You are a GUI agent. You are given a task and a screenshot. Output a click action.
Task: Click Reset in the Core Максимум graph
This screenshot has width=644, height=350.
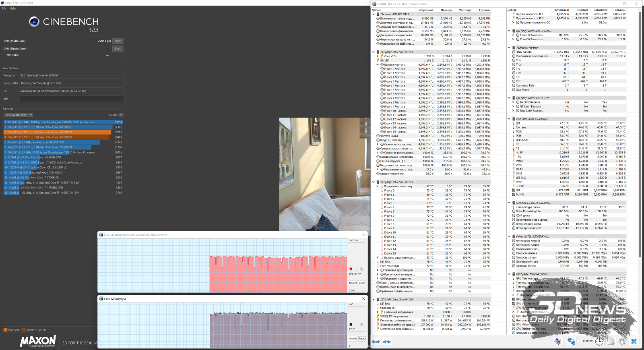pyautogui.click(x=361, y=338)
